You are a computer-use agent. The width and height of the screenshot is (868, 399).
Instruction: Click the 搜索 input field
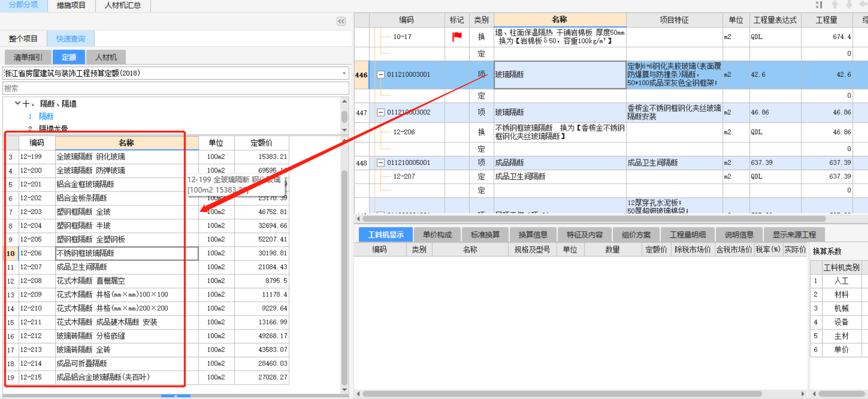point(175,88)
